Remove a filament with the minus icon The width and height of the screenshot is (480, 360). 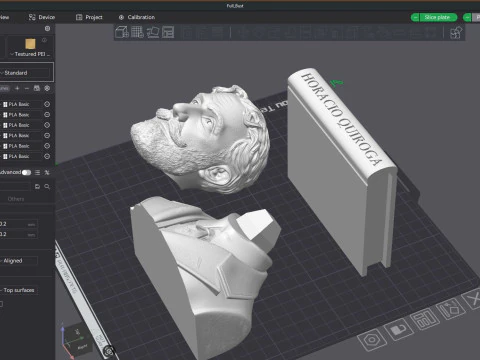(x=27, y=88)
